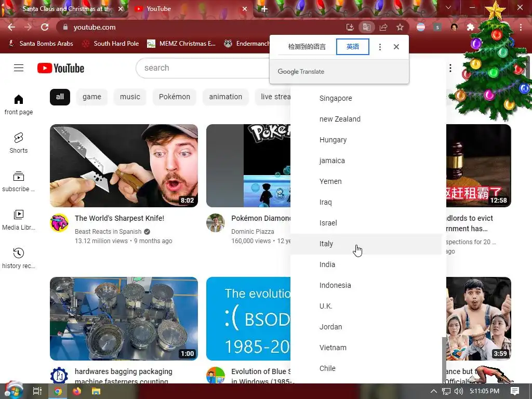Go back using browser back arrow
532x399 pixels.
pos(11,27)
